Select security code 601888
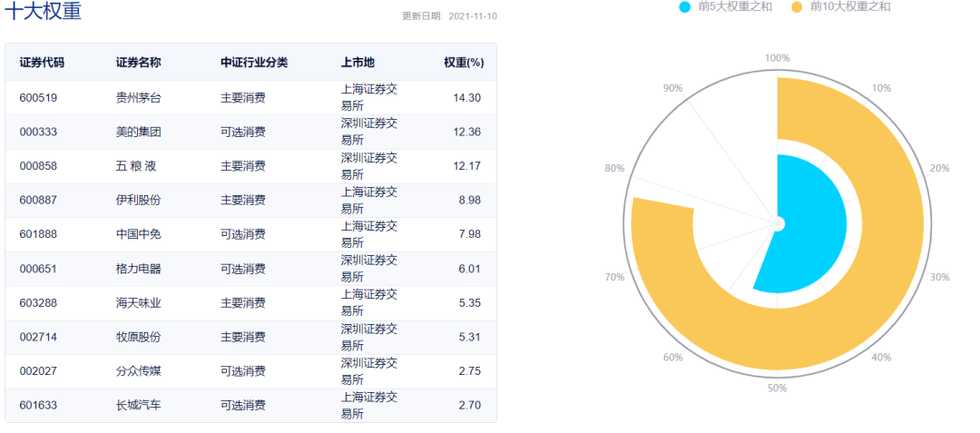Screen dimensions: 980x433 tap(39, 234)
